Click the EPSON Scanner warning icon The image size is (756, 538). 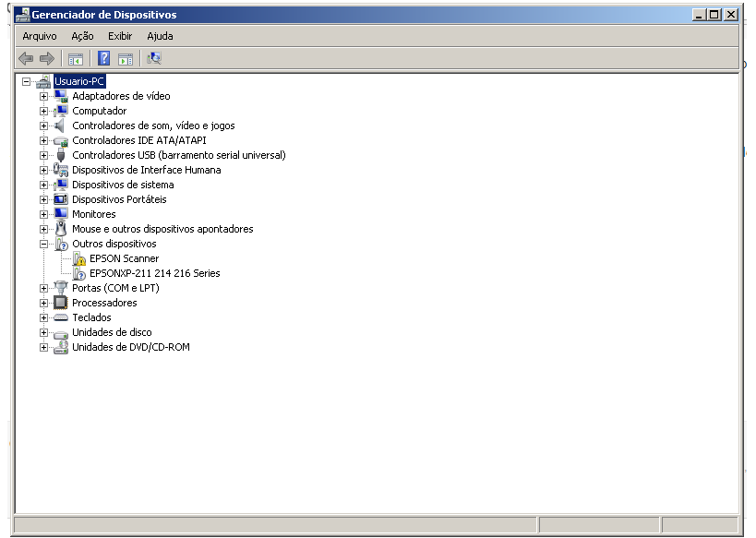(x=79, y=259)
